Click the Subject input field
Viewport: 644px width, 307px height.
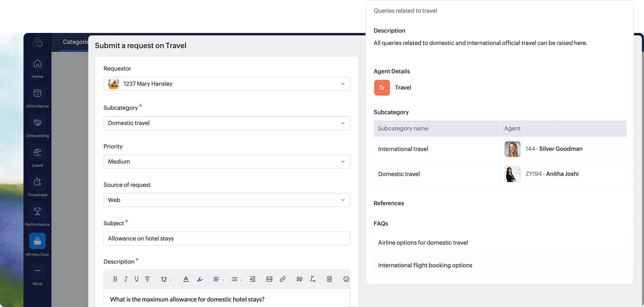(x=227, y=238)
